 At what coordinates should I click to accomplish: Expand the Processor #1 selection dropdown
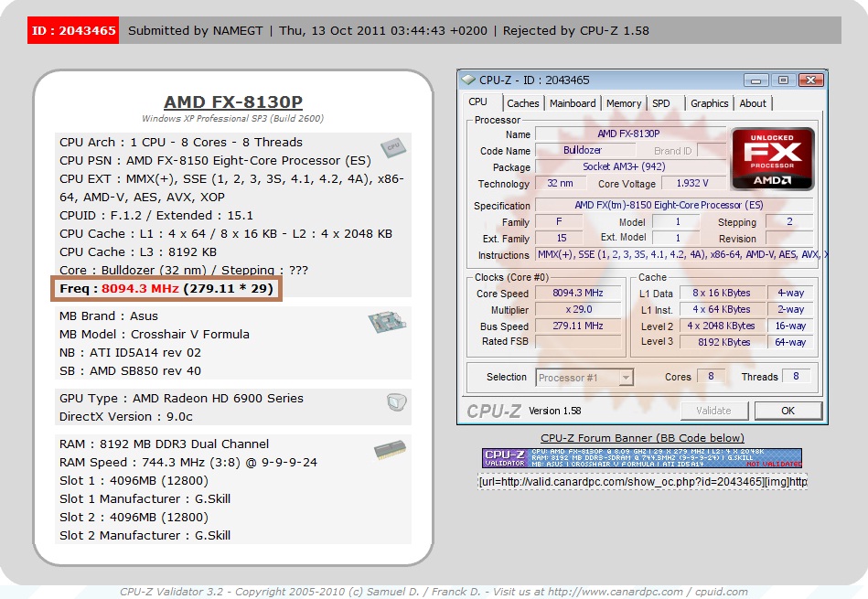tap(626, 378)
